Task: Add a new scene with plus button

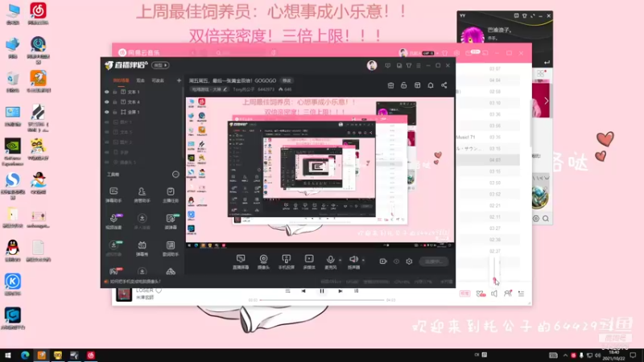Action: (x=179, y=80)
